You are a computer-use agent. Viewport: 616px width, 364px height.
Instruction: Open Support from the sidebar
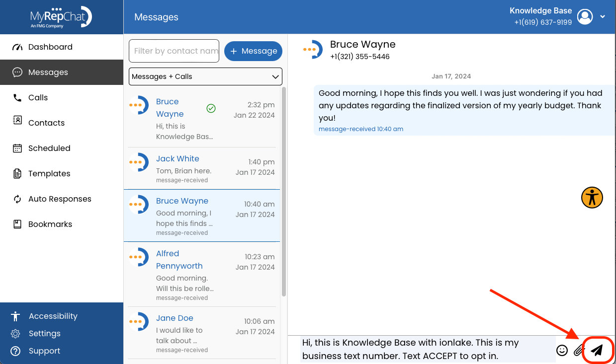coord(45,351)
